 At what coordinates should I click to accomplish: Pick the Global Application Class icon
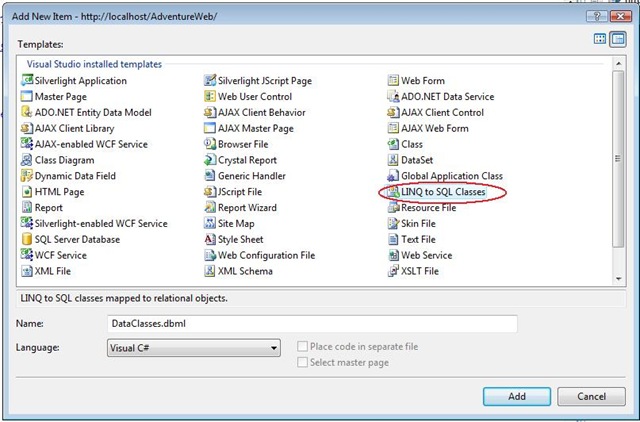[x=393, y=176]
